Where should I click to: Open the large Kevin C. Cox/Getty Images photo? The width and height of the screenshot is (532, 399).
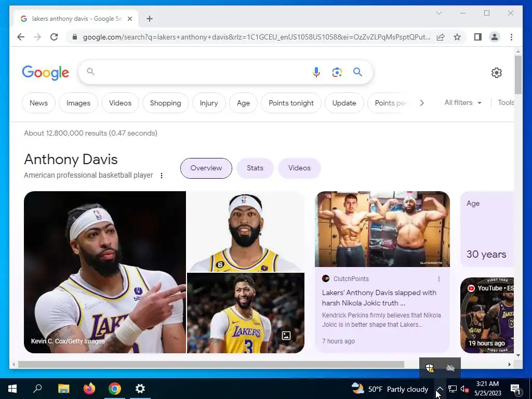point(105,272)
